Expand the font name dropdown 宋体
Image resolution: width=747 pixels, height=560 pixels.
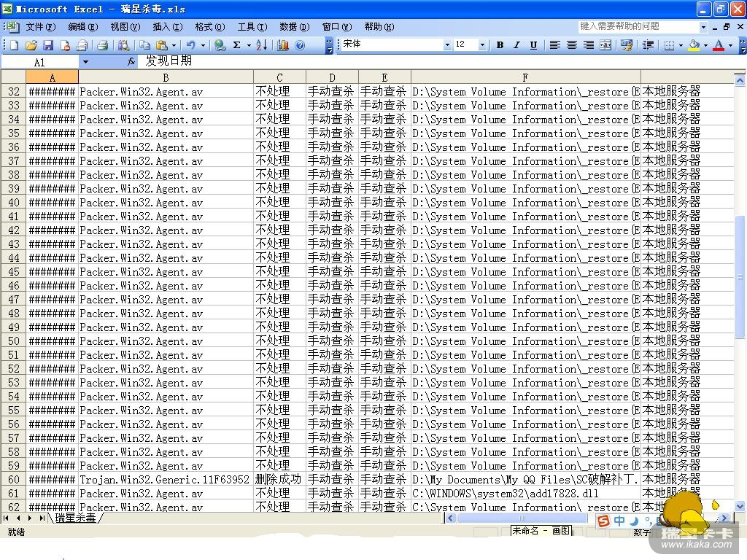(x=447, y=45)
